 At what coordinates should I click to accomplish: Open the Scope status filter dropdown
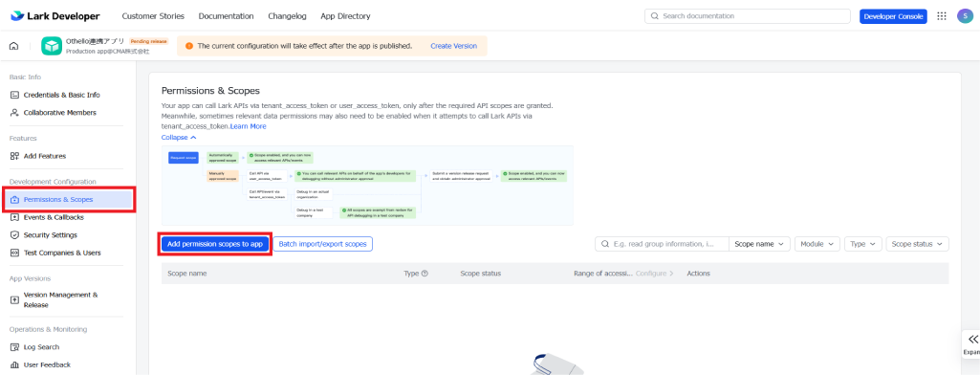point(918,244)
